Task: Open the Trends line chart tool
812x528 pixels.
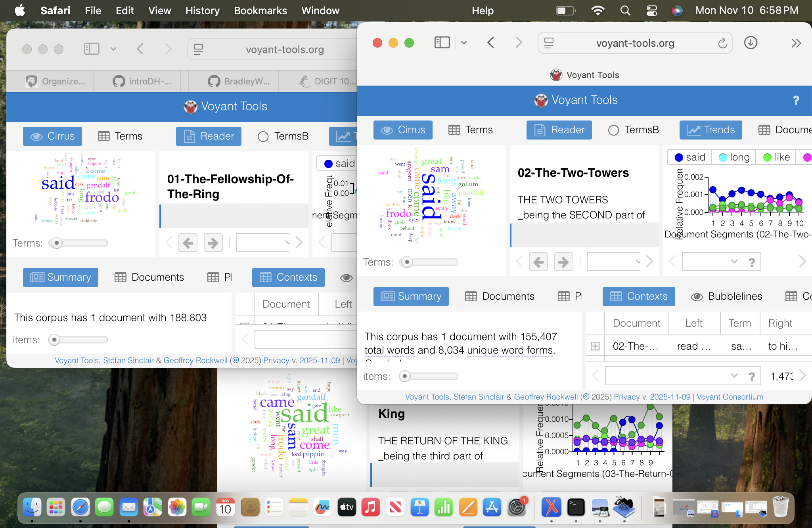Action: click(x=710, y=130)
